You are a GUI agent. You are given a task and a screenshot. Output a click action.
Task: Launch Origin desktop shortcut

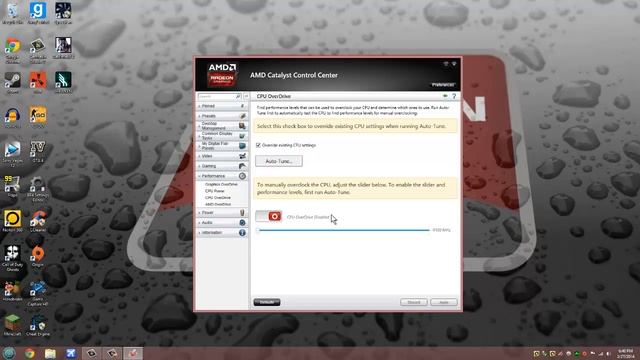pyautogui.click(x=38, y=256)
